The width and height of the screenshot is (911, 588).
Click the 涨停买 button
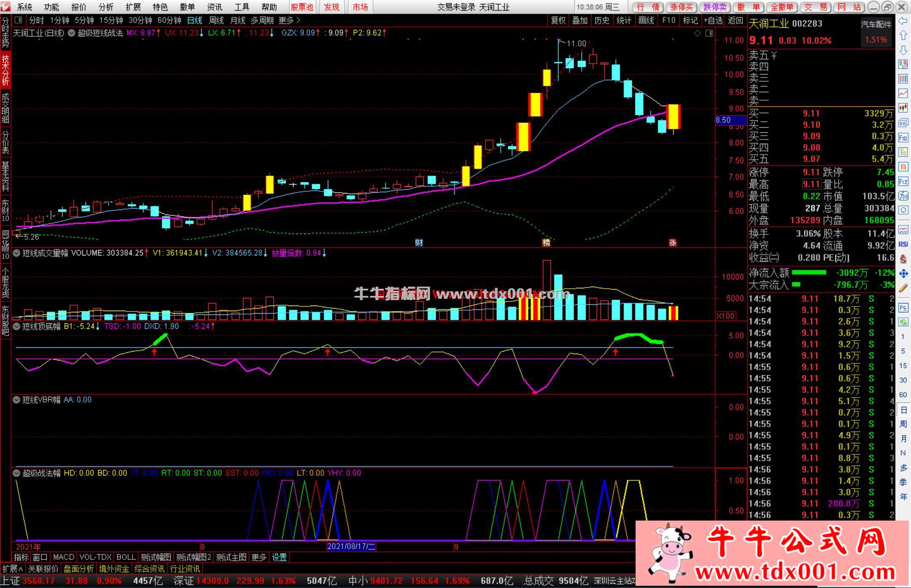point(682,7)
